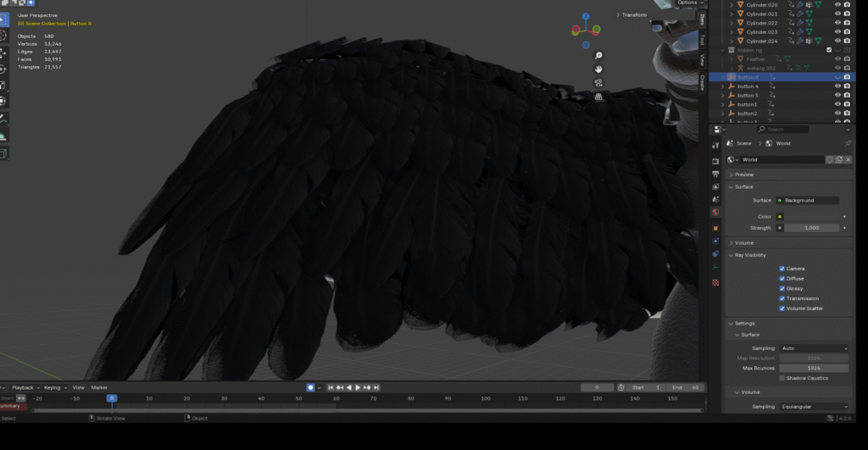
Task: Hide Cylinder.020 using its eye icon
Action: 837,5
